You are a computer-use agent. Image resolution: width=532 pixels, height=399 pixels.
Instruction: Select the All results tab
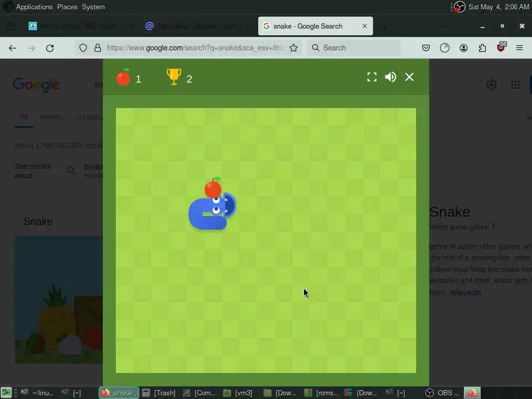coord(24,117)
